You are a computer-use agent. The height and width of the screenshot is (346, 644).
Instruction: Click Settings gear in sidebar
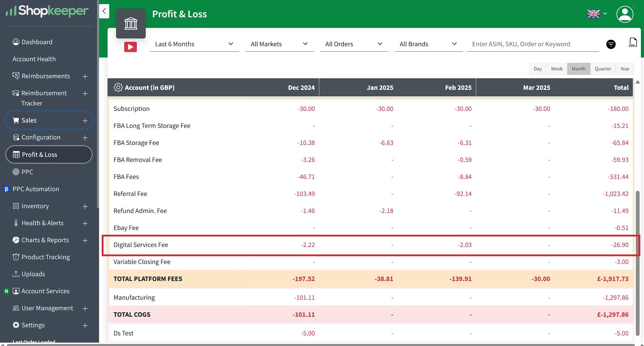click(16, 325)
